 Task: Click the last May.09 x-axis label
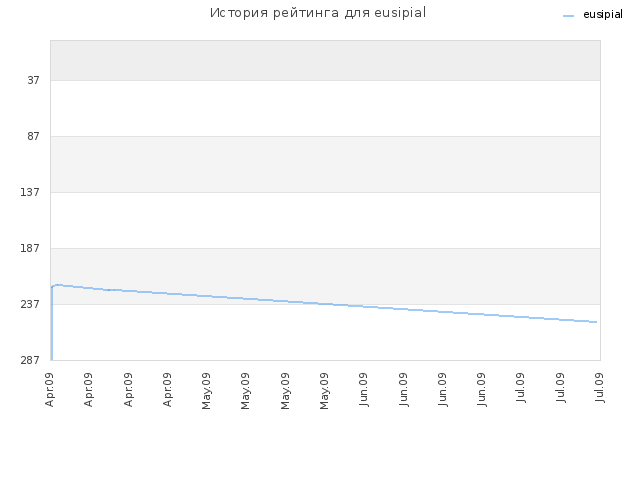pyautogui.click(x=324, y=391)
